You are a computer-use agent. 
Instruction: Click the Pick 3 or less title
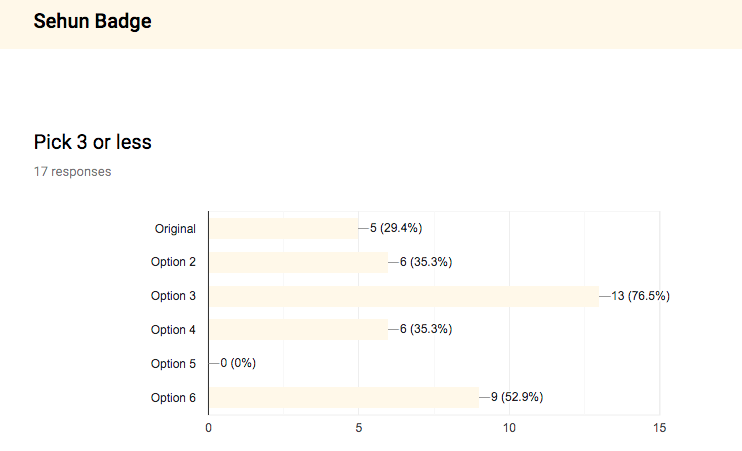93,142
